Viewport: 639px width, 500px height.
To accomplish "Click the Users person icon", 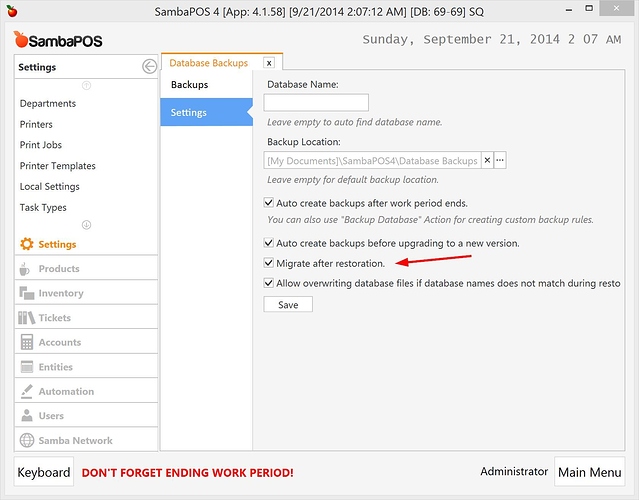I will [x=26, y=416].
